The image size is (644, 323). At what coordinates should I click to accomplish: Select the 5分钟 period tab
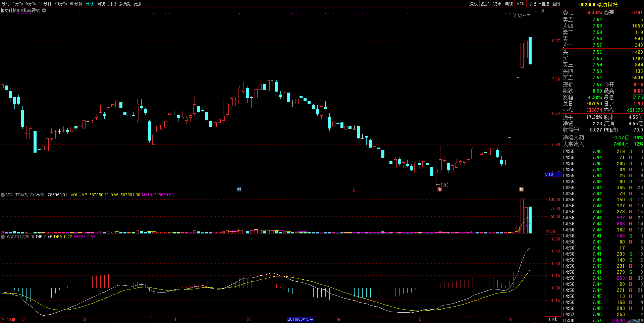(31, 4)
